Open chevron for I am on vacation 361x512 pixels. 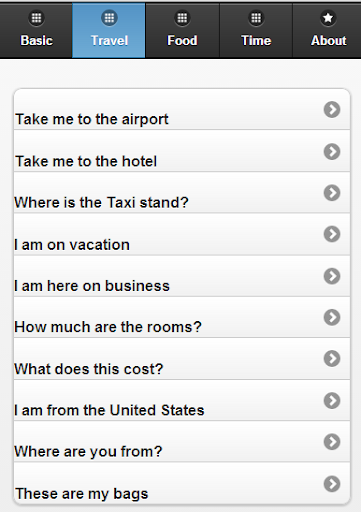point(332,234)
